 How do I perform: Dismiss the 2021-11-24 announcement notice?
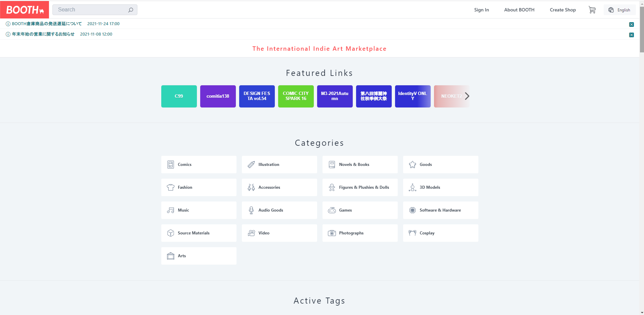point(631,25)
